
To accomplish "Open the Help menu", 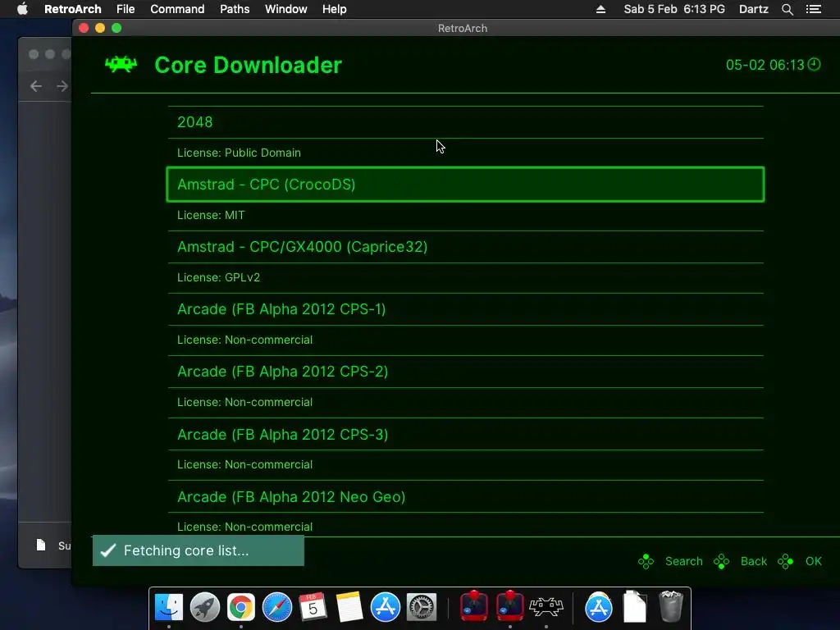I will click(335, 9).
